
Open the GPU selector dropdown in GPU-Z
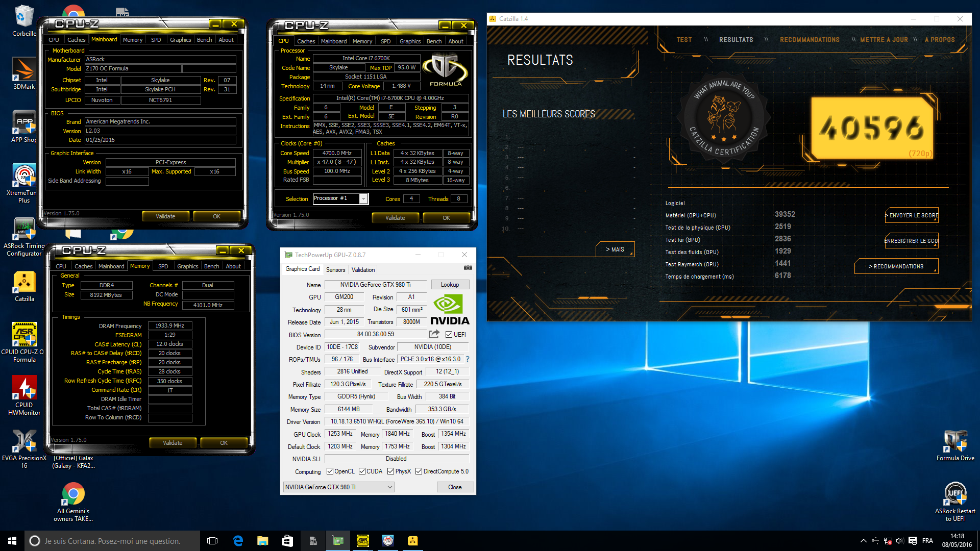tap(339, 487)
